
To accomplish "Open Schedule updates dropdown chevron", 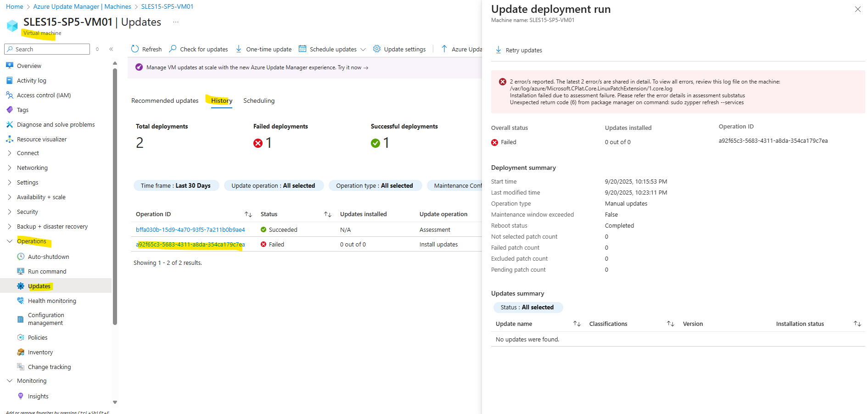I will [363, 49].
